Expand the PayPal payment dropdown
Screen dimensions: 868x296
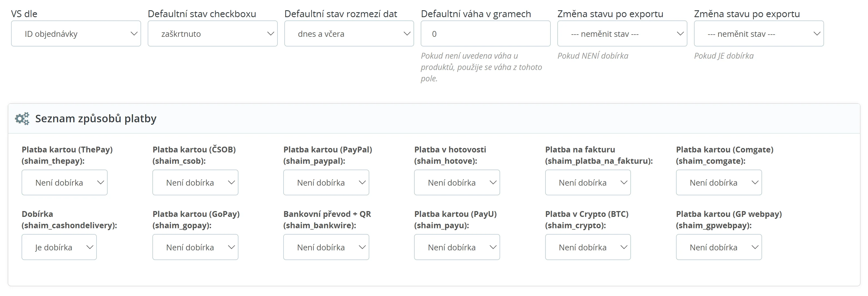coord(326,183)
